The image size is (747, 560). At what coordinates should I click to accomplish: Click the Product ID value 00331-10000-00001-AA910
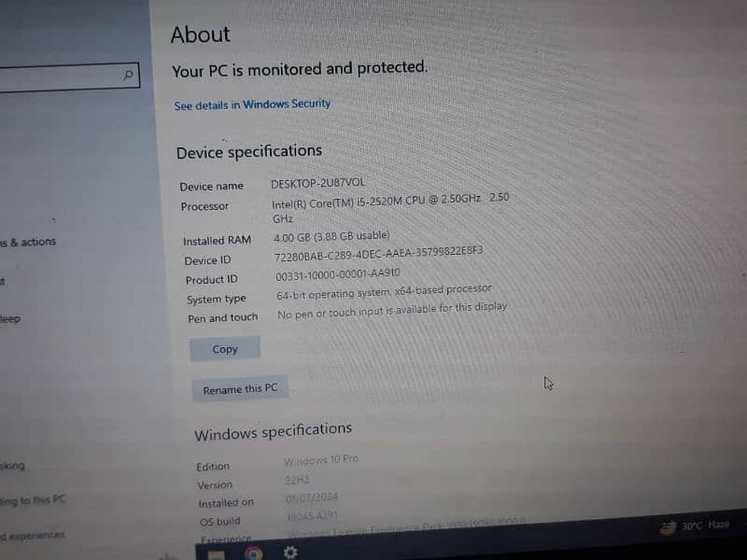tap(338, 274)
